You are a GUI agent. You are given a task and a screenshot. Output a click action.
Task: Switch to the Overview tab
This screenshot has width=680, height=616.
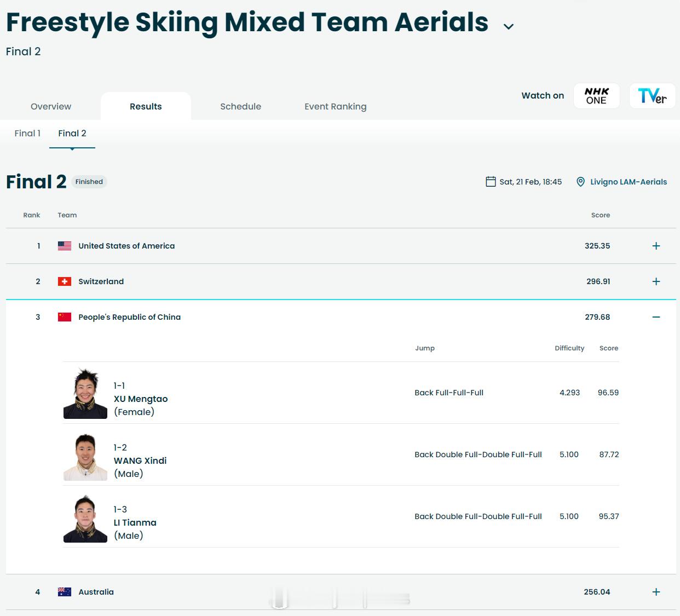click(x=51, y=106)
